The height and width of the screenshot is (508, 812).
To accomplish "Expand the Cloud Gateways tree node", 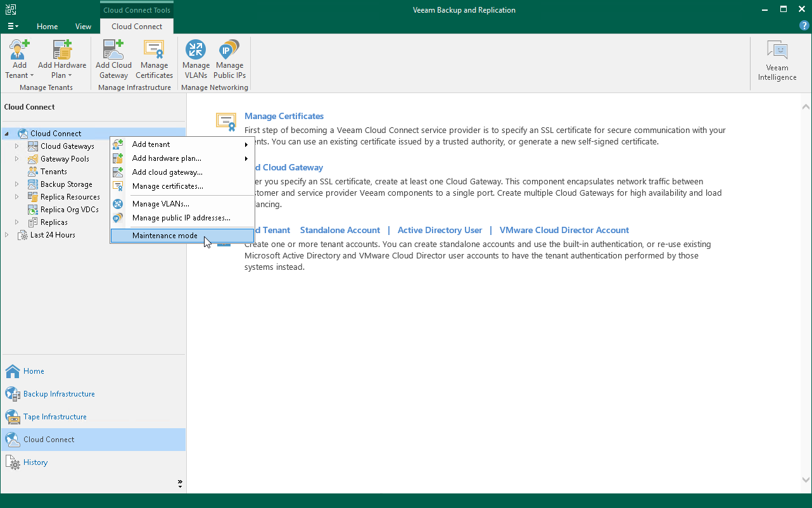I will coord(17,146).
